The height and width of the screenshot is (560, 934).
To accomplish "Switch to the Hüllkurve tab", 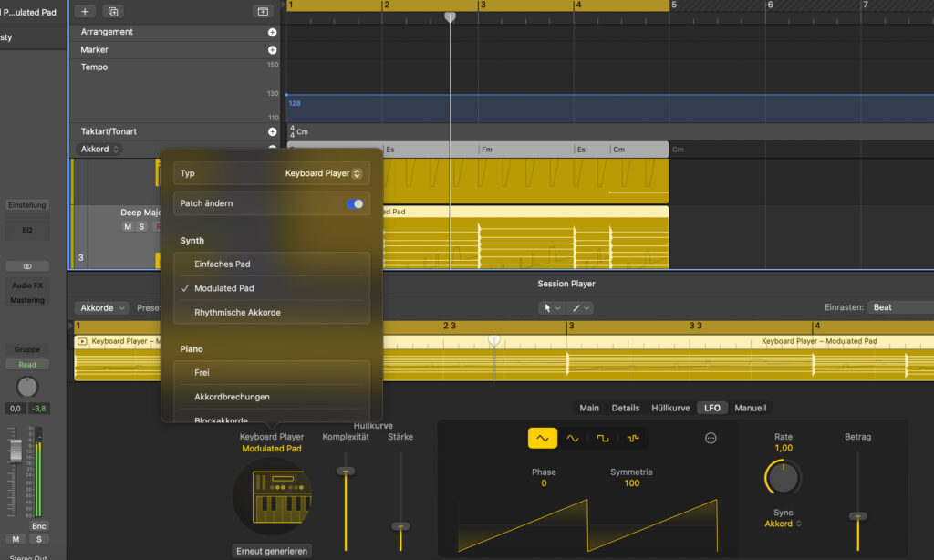I will pyautogui.click(x=669, y=408).
